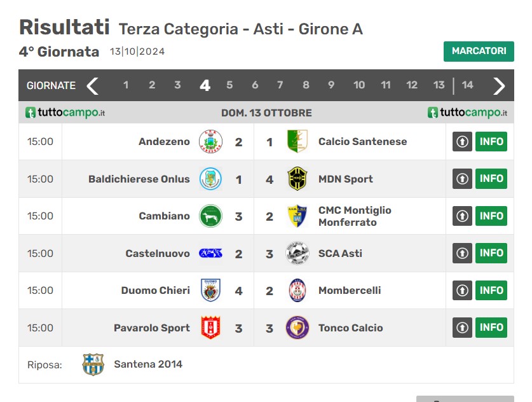Image resolution: width=532 pixels, height=402 pixels.
Task: Click the Andezeno team crest icon
Action: 210,142
